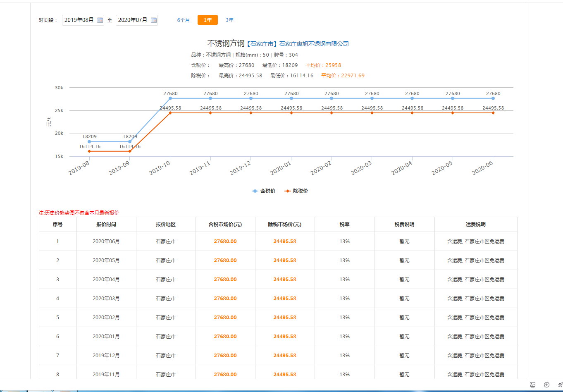
Task: Click the end date field 2020年07月
Action: pos(137,20)
